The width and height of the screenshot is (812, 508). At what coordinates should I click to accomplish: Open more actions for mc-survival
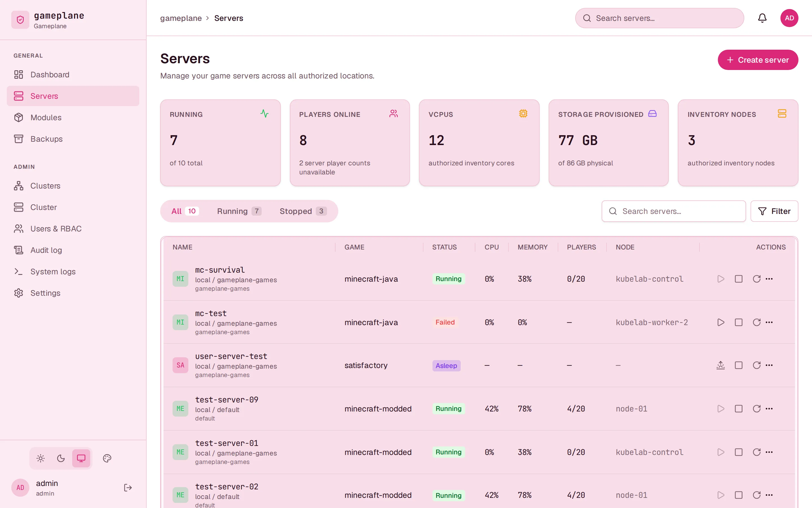coord(769,279)
